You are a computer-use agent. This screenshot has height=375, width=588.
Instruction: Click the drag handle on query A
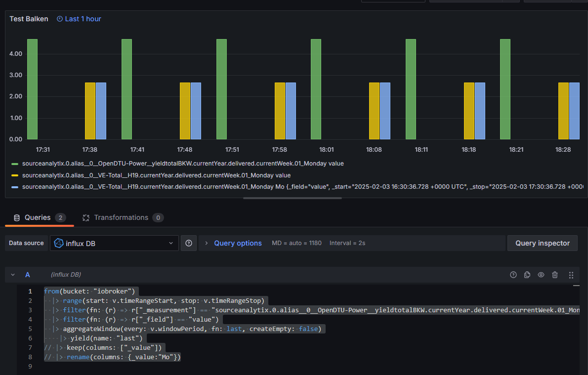(571, 275)
